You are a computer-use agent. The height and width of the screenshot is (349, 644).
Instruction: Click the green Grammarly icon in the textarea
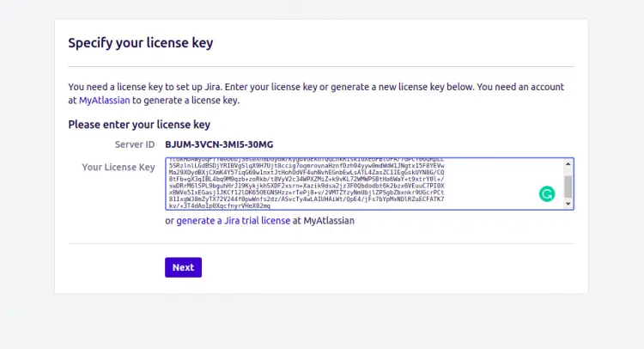[547, 194]
